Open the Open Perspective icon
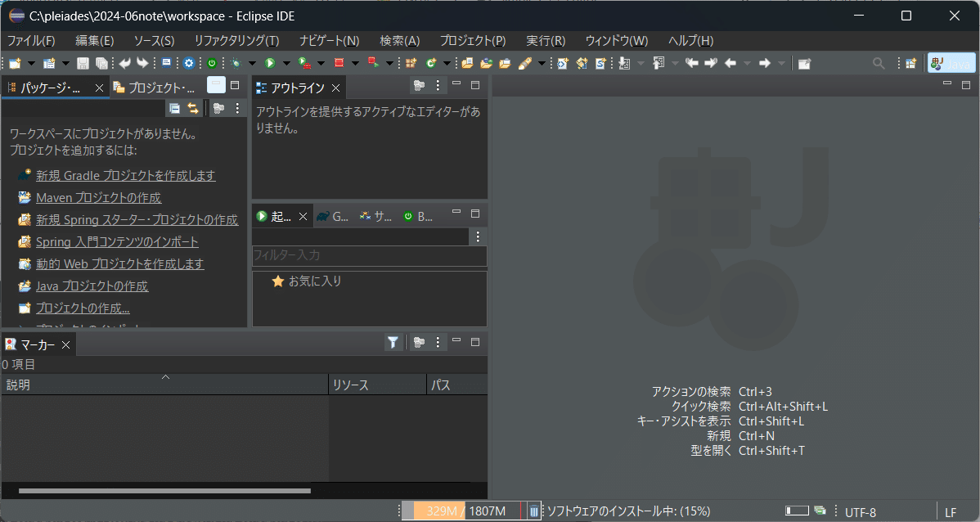Viewport: 980px width, 522px height. point(910,63)
